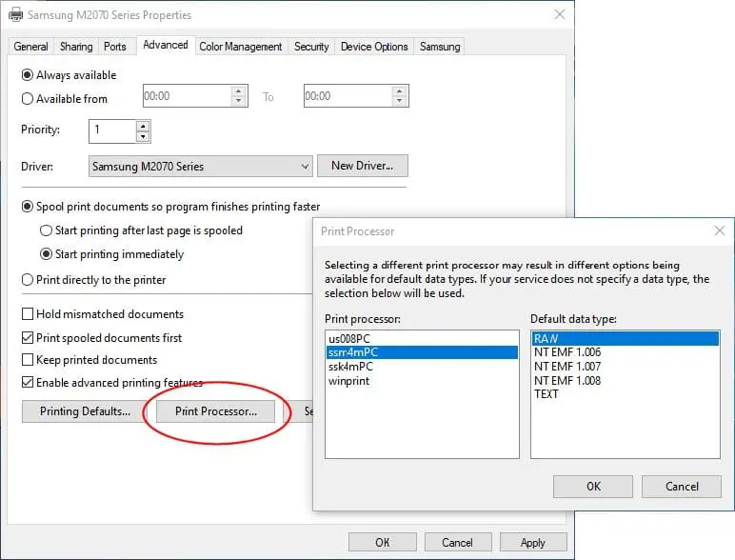The width and height of the screenshot is (735, 560).
Task: Select TEXT default data type
Action: 626,394
